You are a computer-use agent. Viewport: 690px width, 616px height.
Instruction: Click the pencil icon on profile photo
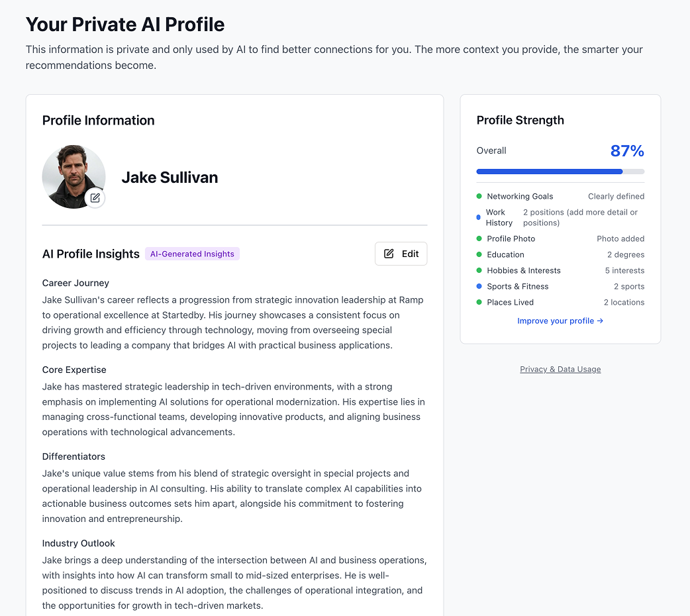point(95,197)
